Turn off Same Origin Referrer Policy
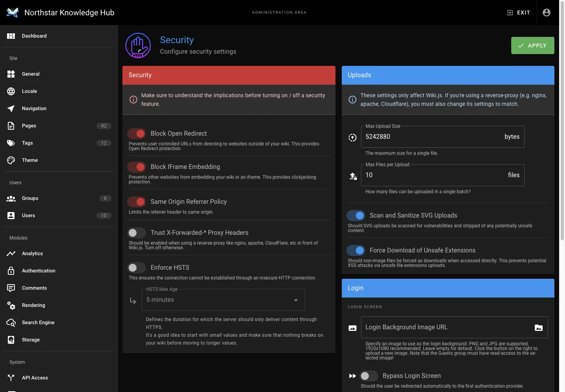This screenshot has height=392, width=565. point(137,202)
